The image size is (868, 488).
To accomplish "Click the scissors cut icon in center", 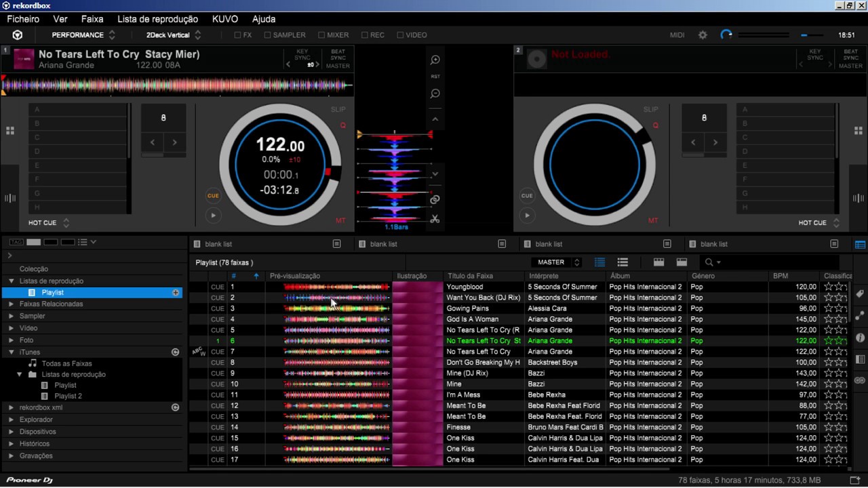I will point(435,219).
